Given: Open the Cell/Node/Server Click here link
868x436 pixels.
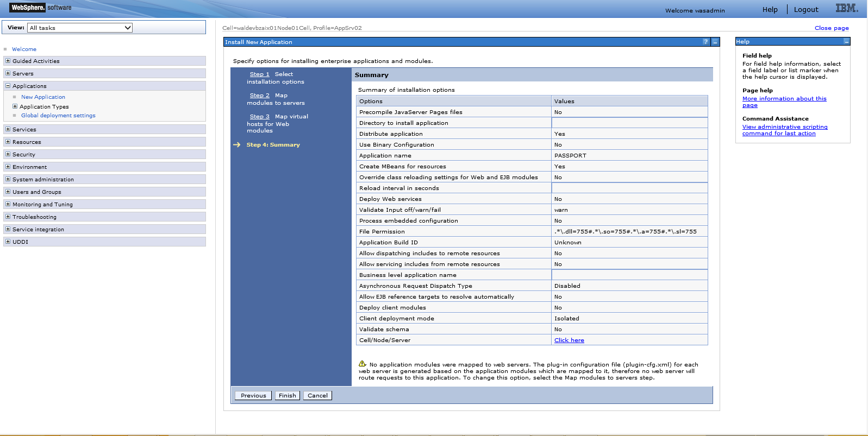Looking at the screenshot, I should click(569, 340).
